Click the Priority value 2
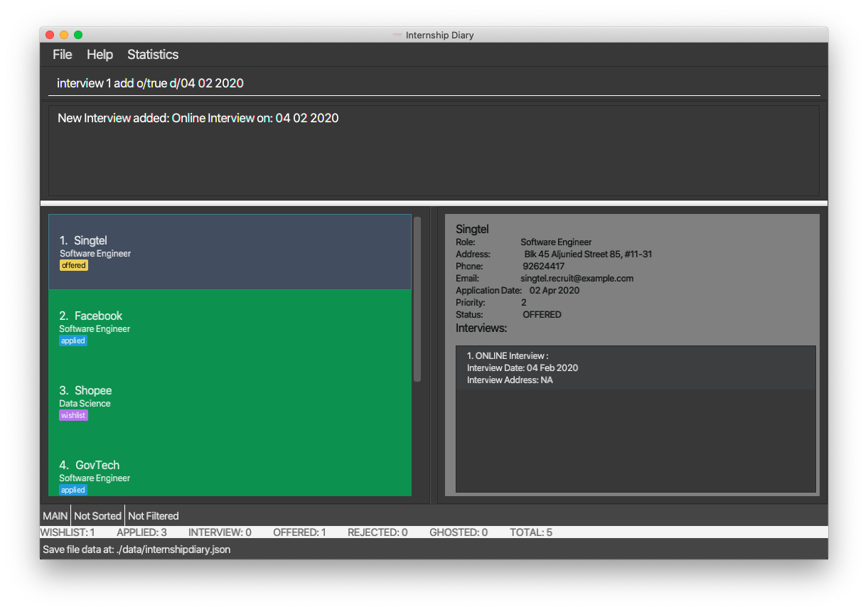This screenshot has height=612, width=868. 524,302
